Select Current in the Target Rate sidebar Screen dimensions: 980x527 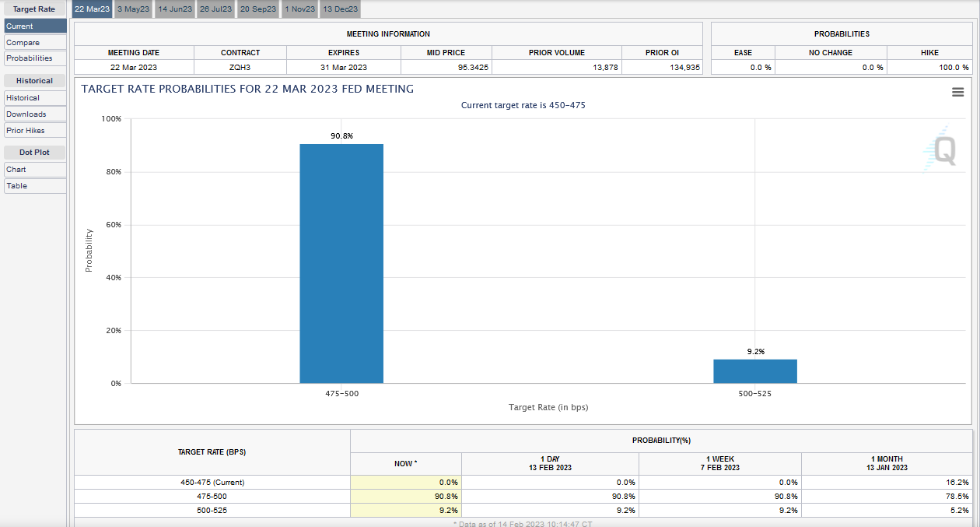35,26
